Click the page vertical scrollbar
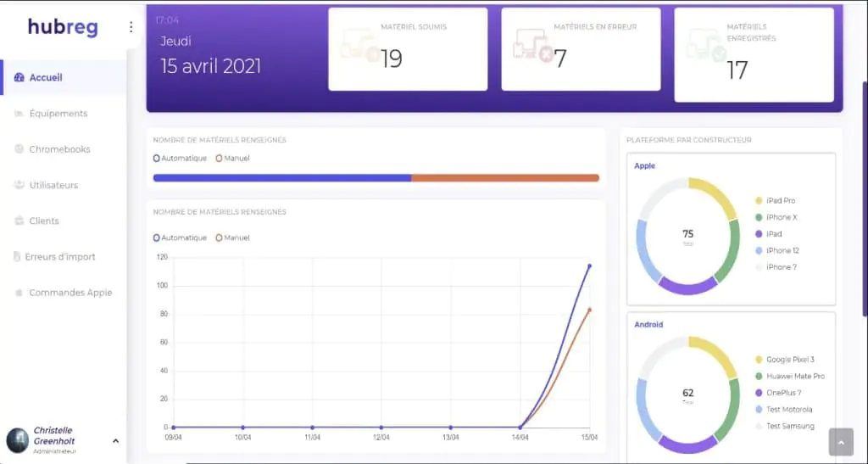This screenshot has height=464, width=868. (x=865, y=199)
